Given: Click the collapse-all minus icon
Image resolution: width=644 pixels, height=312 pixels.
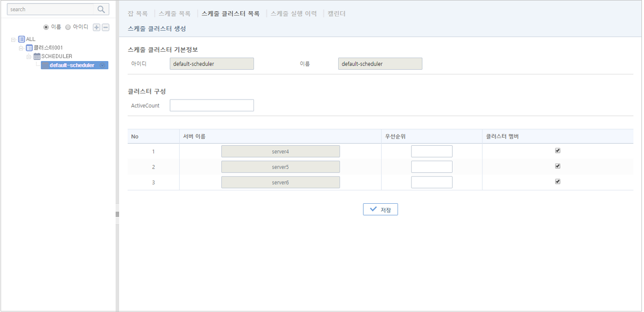Looking at the screenshot, I should 106,27.
